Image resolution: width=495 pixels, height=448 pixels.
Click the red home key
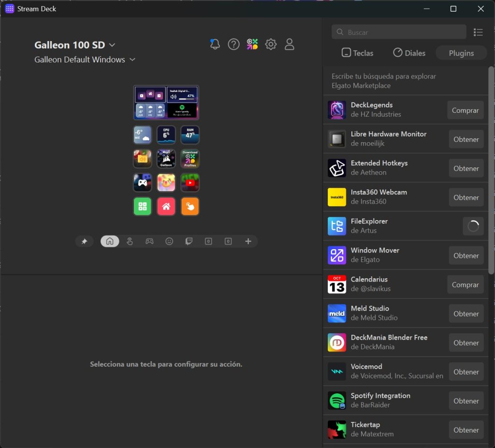tap(166, 207)
